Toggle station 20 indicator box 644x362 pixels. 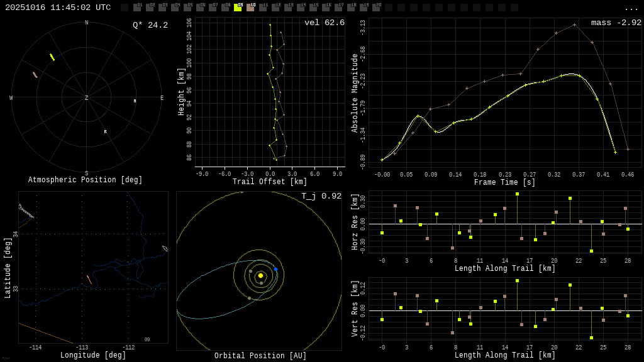(x=376, y=8)
